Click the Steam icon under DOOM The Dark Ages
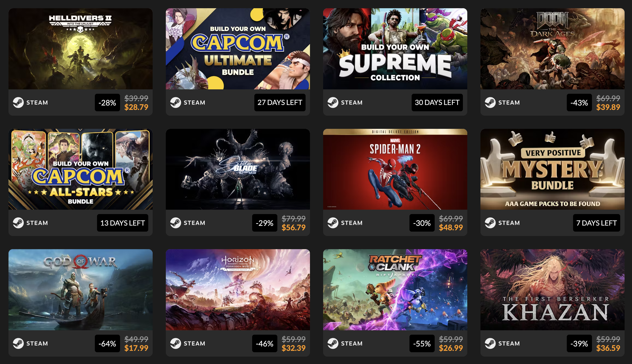Viewport: 632px width, 364px height. 490,103
